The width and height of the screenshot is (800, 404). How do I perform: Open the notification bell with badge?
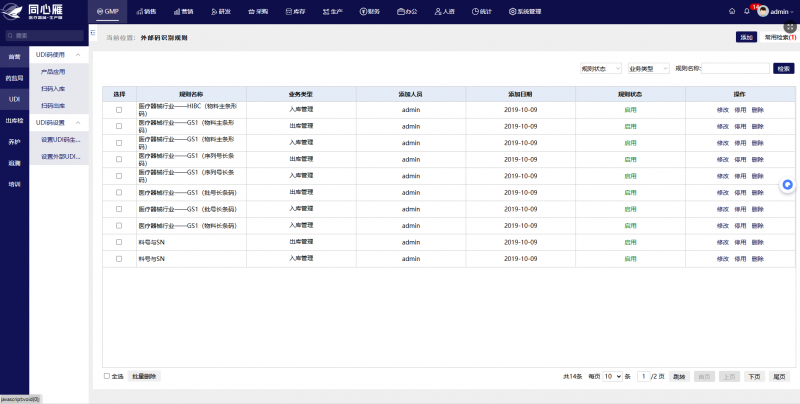pos(747,11)
